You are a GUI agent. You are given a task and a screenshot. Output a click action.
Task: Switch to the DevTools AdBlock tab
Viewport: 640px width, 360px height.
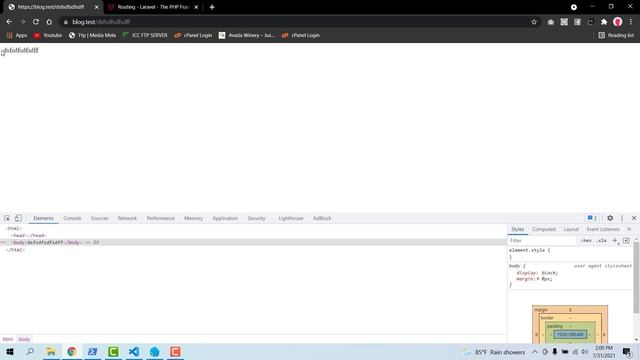tap(322, 218)
